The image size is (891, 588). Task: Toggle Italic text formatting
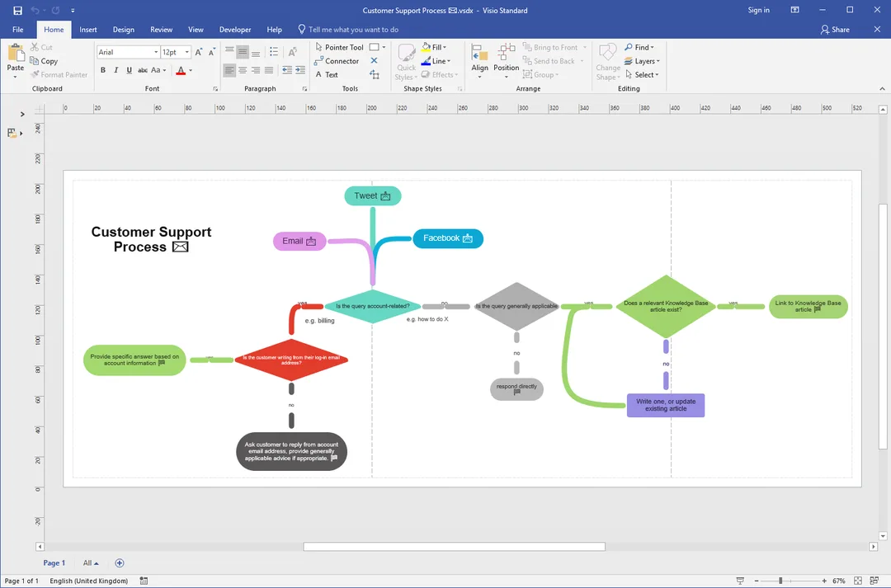[x=116, y=70]
